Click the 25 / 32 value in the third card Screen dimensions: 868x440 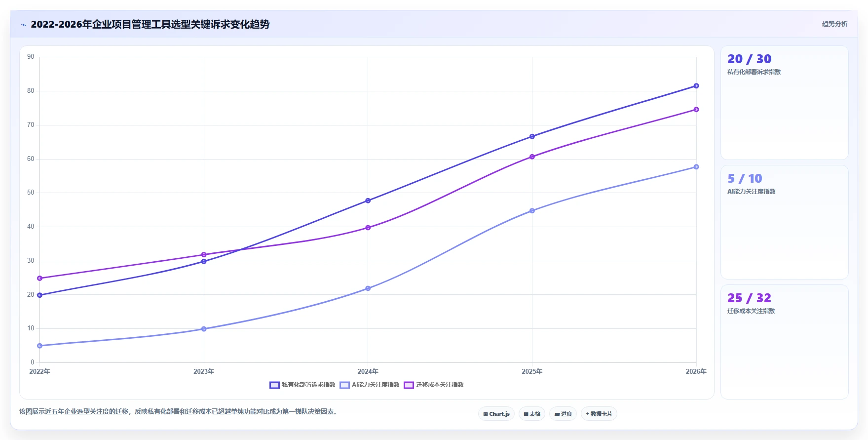tap(749, 298)
